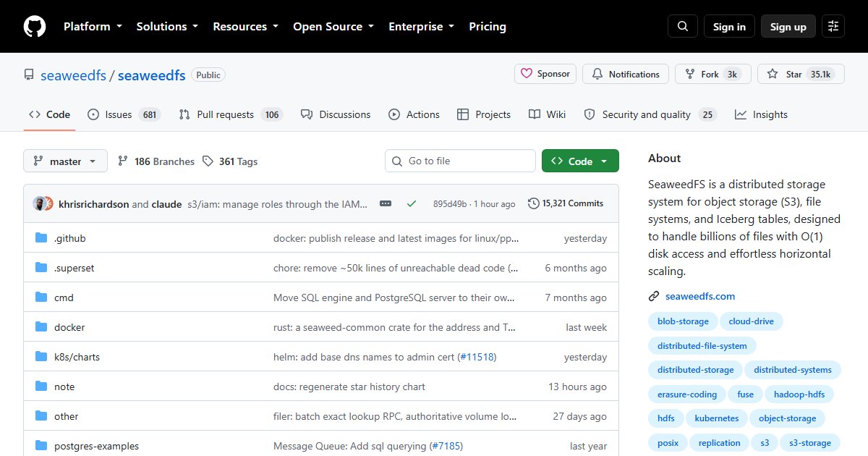Switch to the Discussions tab
Screen dimensions: 868x456
[x=336, y=114]
